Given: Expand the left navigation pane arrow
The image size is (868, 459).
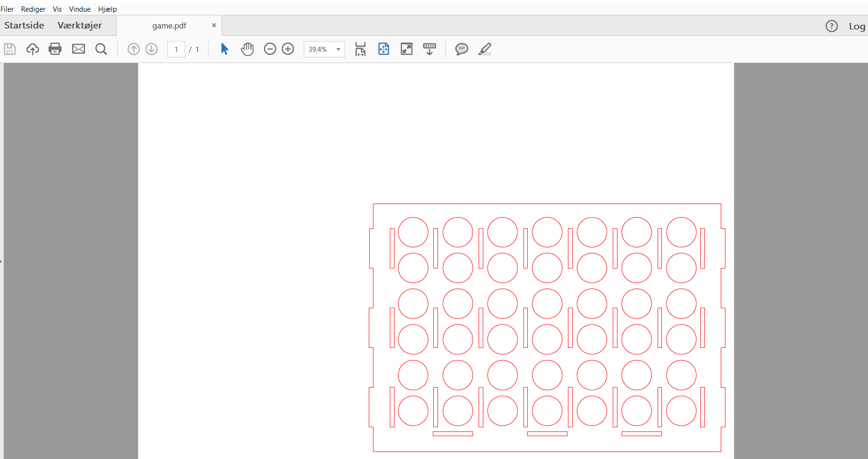Looking at the screenshot, I should (x=1, y=261).
